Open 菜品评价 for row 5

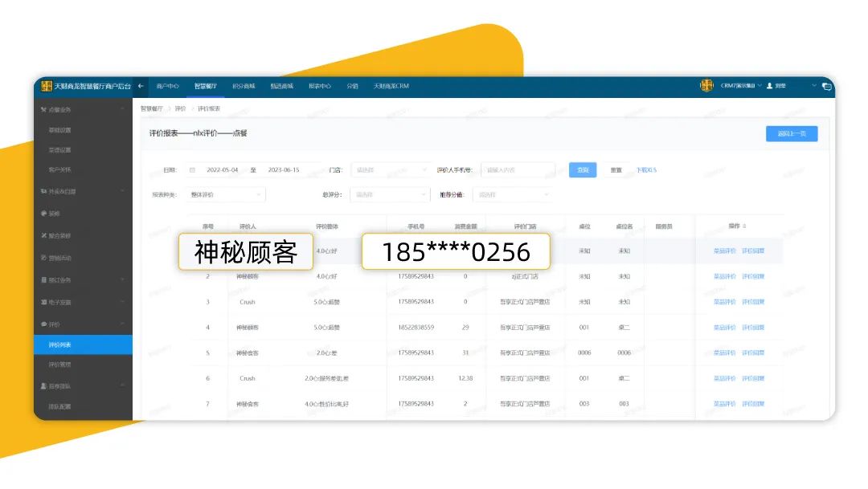coord(725,353)
